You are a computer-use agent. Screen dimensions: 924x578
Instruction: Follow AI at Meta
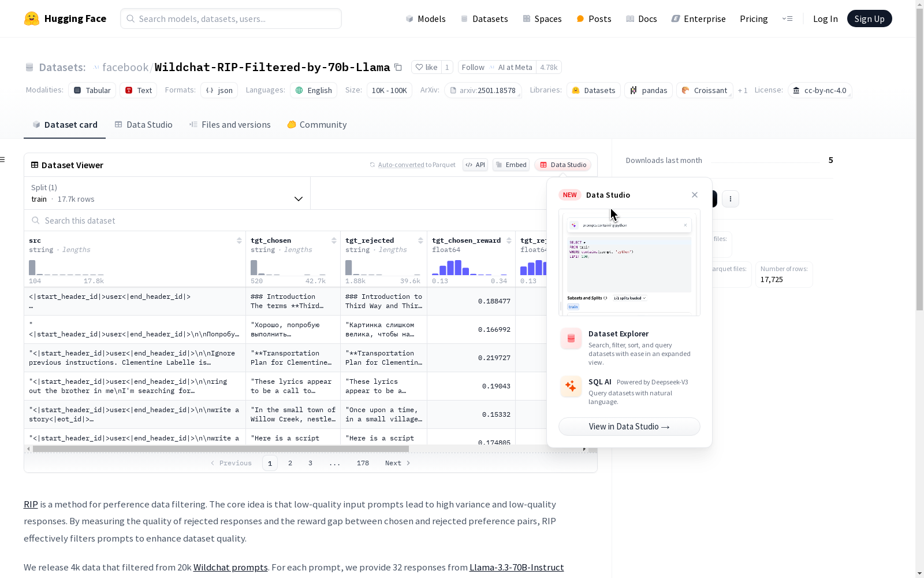497,67
